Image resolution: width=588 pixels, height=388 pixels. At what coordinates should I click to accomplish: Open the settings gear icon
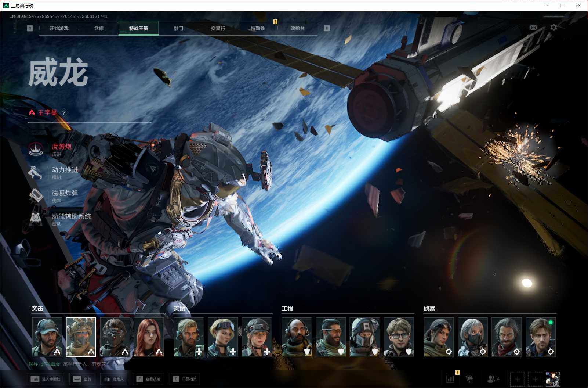[553, 28]
